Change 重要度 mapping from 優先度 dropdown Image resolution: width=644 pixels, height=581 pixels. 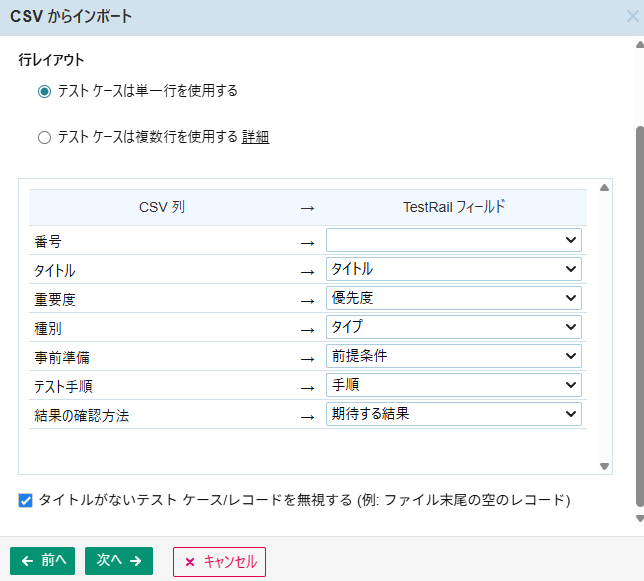coord(453,298)
